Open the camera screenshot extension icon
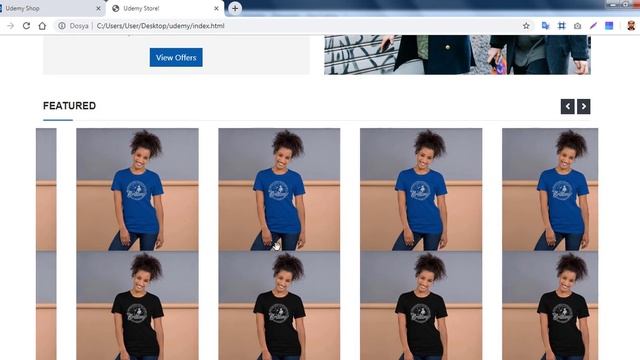Screen dimensions: 640x360 click(577, 26)
